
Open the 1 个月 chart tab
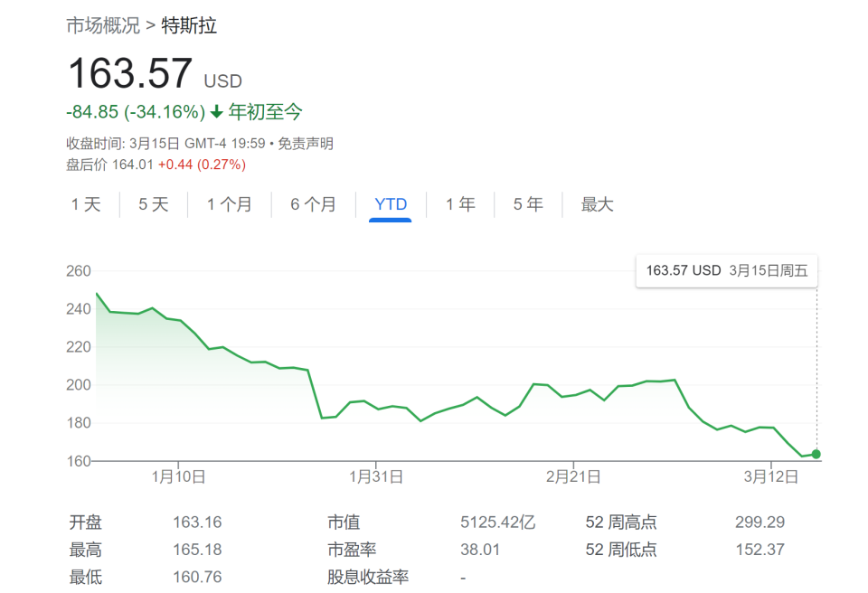tap(229, 204)
